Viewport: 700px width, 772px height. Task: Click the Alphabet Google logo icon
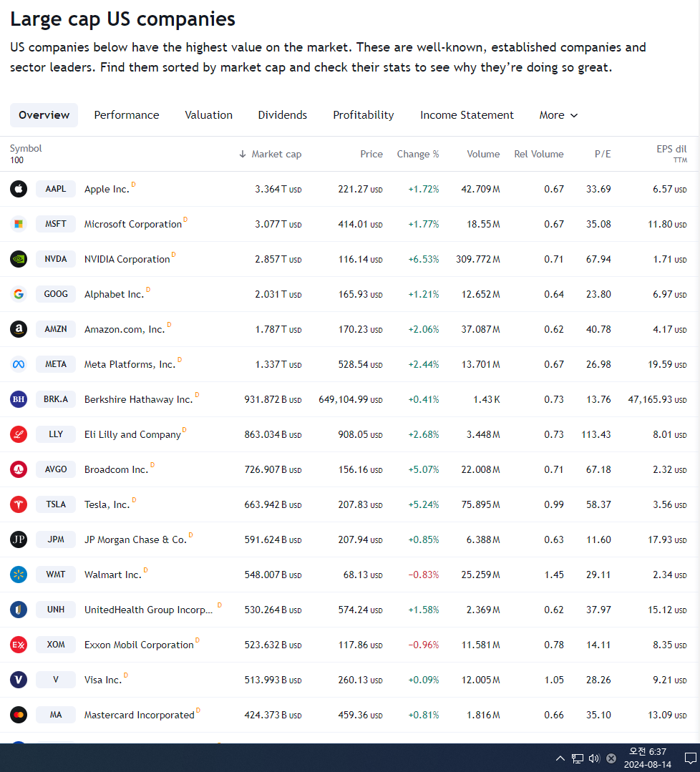pyautogui.click(x=19, y=294)
